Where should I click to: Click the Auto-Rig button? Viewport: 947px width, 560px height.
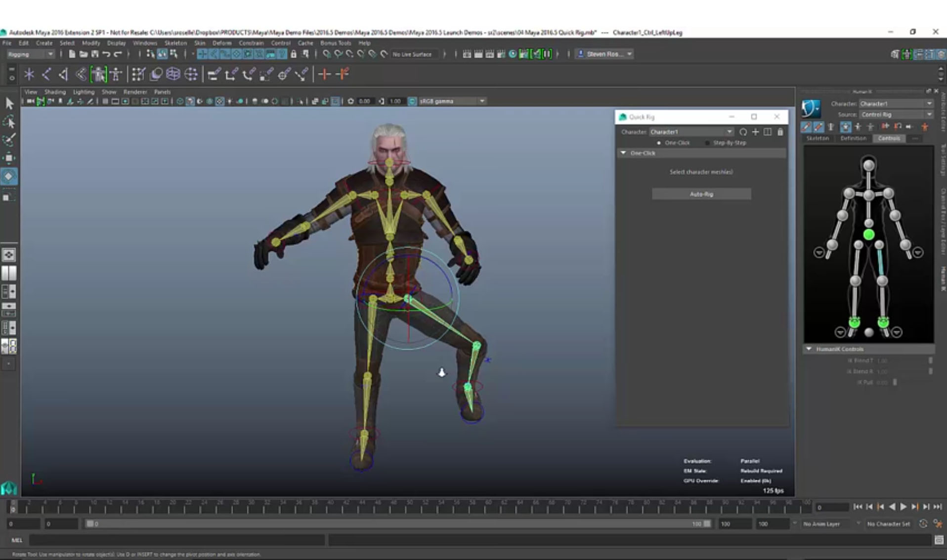[701, 194]
